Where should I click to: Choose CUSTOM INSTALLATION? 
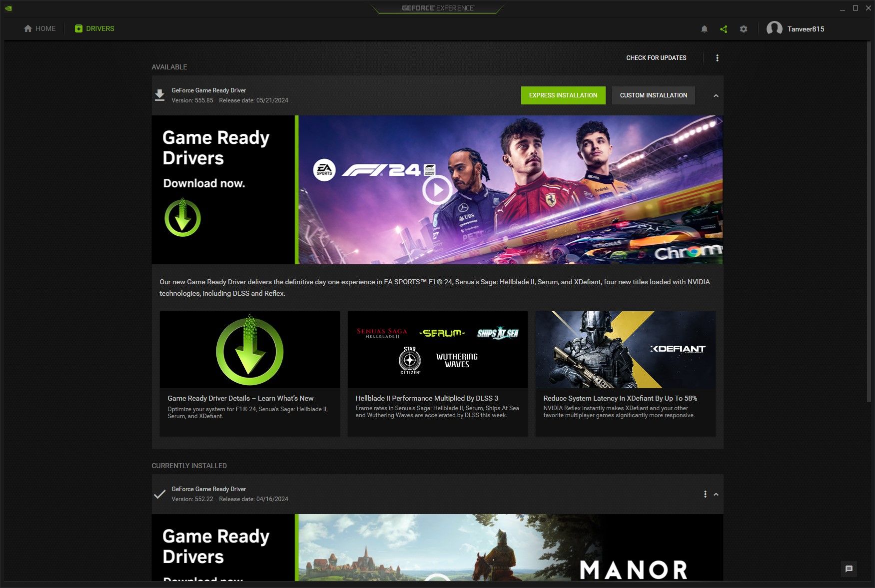coord(654,95)
